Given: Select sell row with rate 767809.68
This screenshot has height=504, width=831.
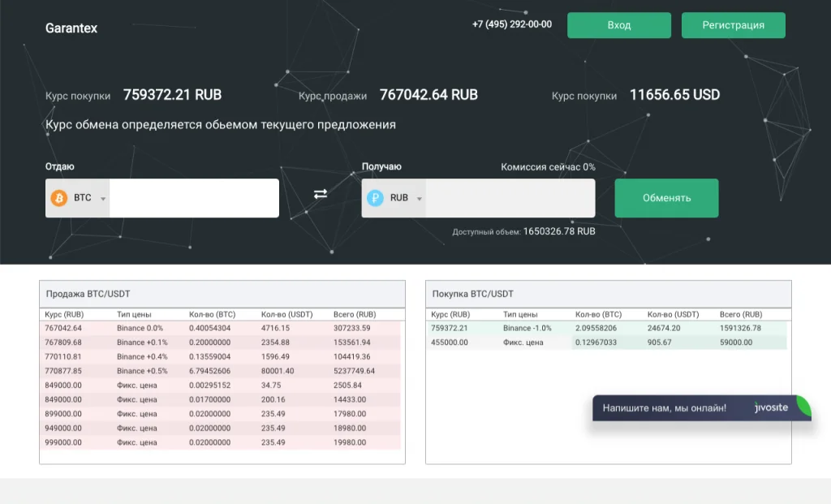Looking at the screenshot, I should tap(222, 342).
